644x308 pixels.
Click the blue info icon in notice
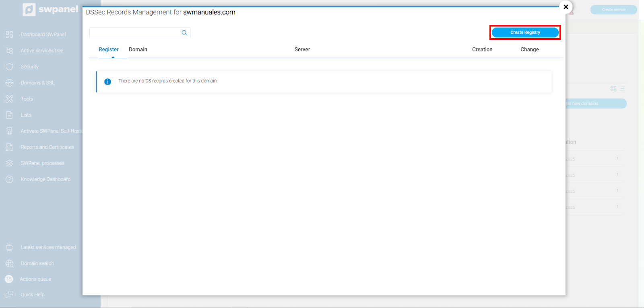click(107, 82)
